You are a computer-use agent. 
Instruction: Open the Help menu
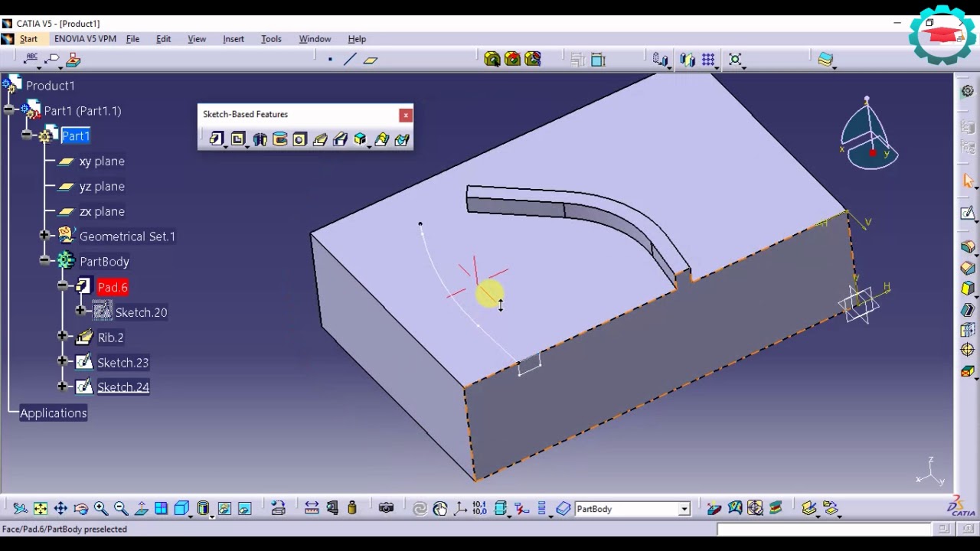tap(357, 39)
